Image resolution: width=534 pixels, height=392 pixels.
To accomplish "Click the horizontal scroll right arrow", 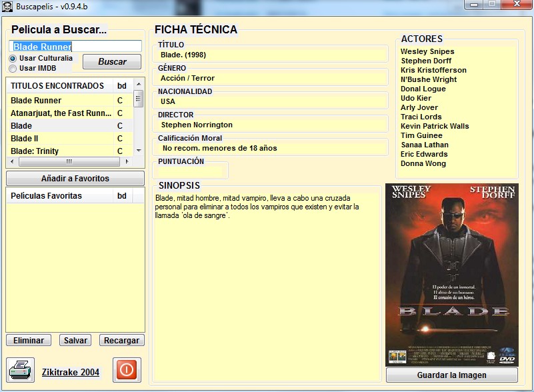I will pos(127,161).
